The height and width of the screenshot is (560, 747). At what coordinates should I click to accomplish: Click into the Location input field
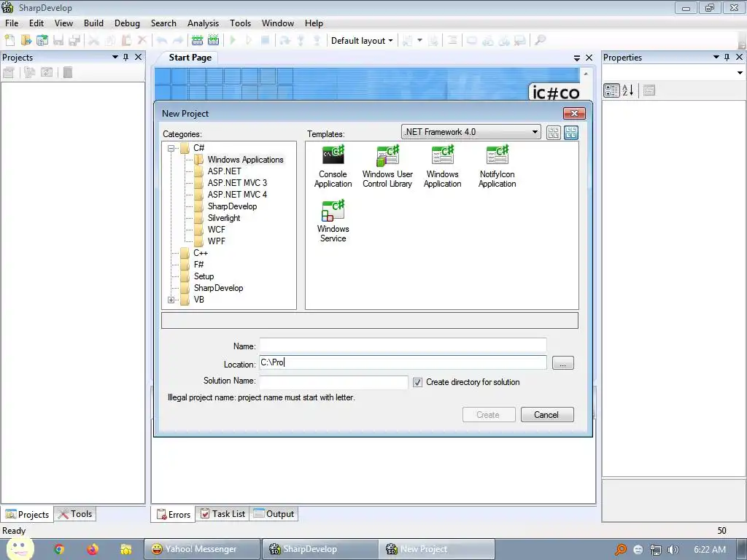click(403, 363)
